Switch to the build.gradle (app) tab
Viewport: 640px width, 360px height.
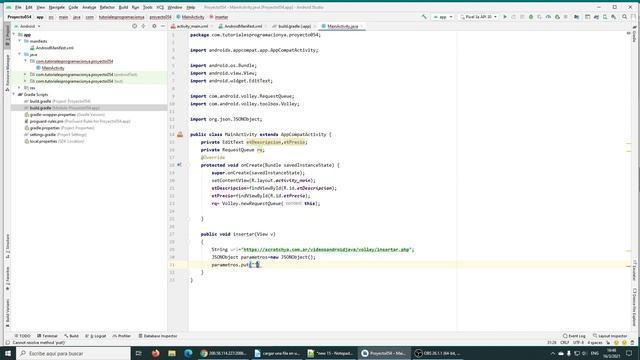click(294, 26)
